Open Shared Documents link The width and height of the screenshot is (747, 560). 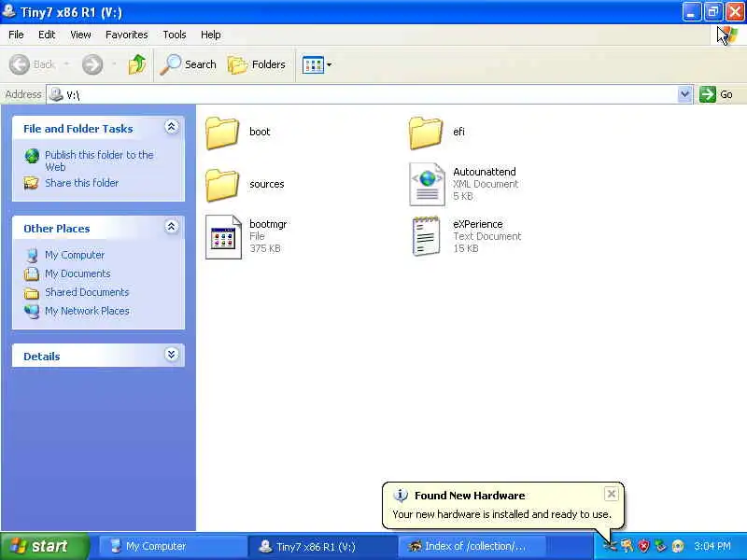(87, 292)
